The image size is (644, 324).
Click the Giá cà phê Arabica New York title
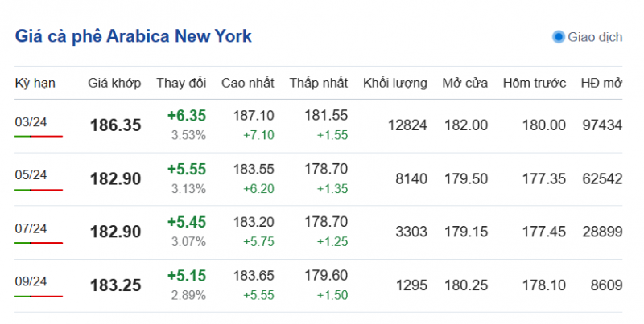(x=133, y=37)
